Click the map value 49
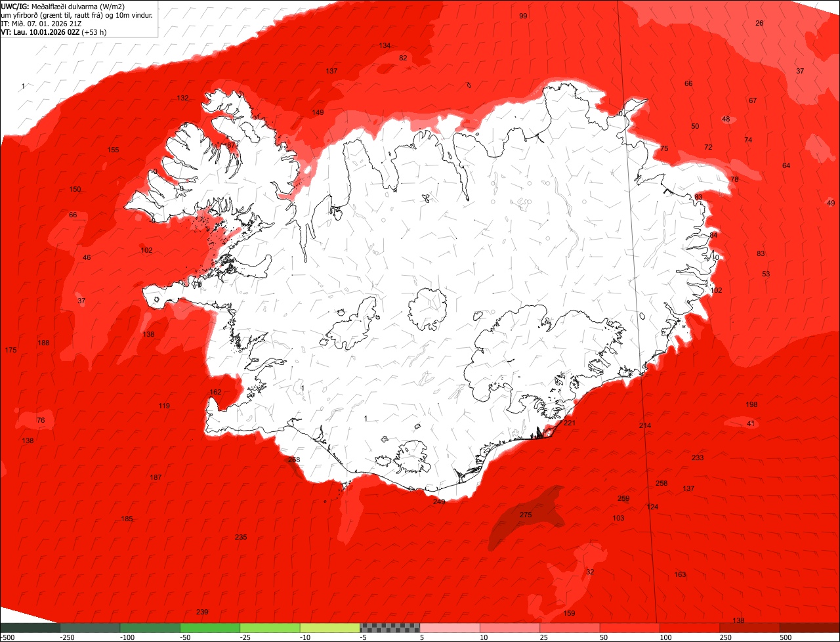Screen dimensions: 840x642 pyautogui.click(x=831, y=203)
